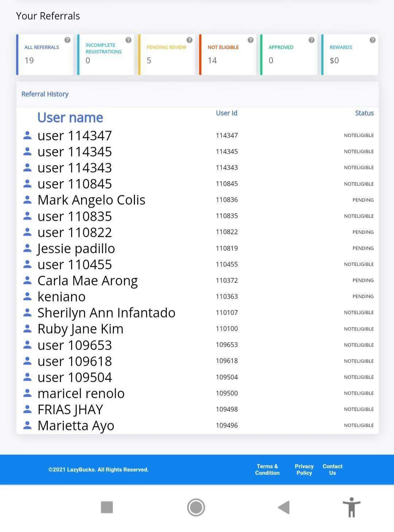Click help icon on All Referrals card
Screen dimensions: 394x532
(67, 40)
